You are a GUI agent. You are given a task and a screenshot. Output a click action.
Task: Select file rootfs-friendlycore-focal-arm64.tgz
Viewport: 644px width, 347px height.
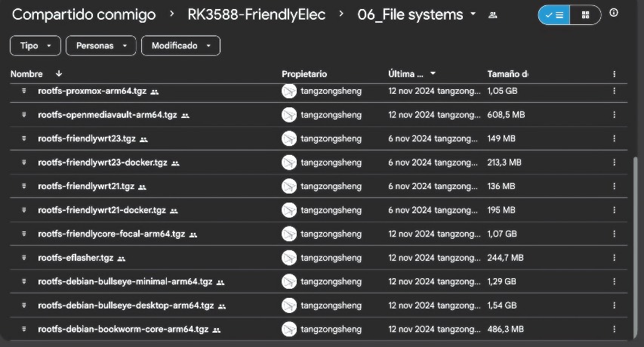click(111, 234)
